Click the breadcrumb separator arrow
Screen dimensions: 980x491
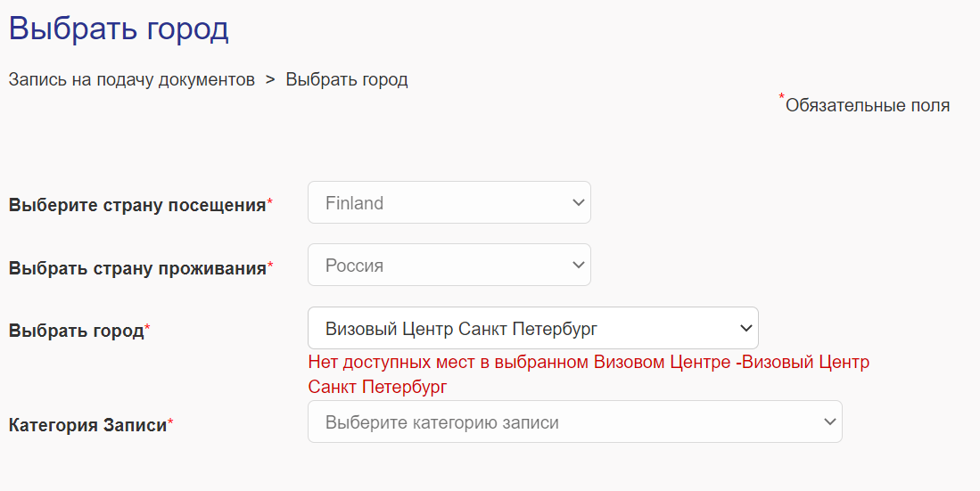tap(270, 79)
